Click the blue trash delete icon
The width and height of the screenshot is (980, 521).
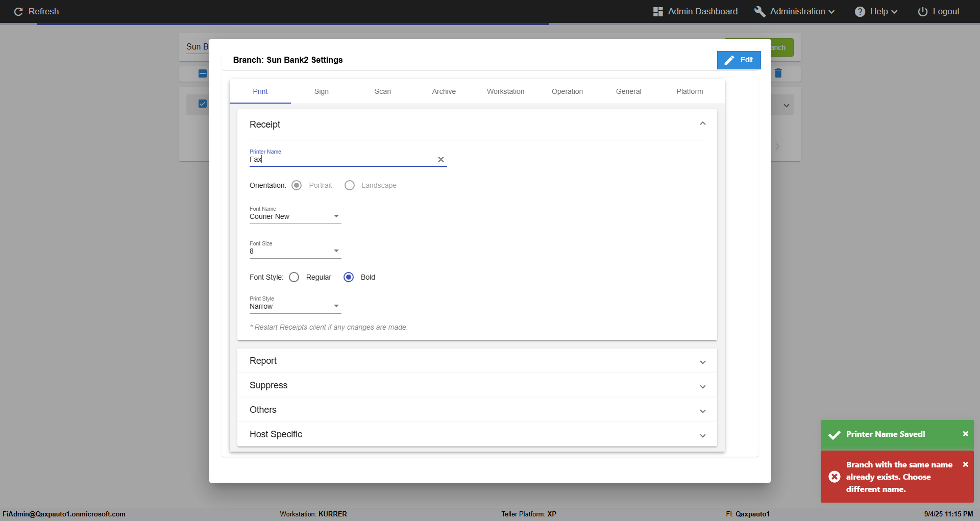[778, 73]
